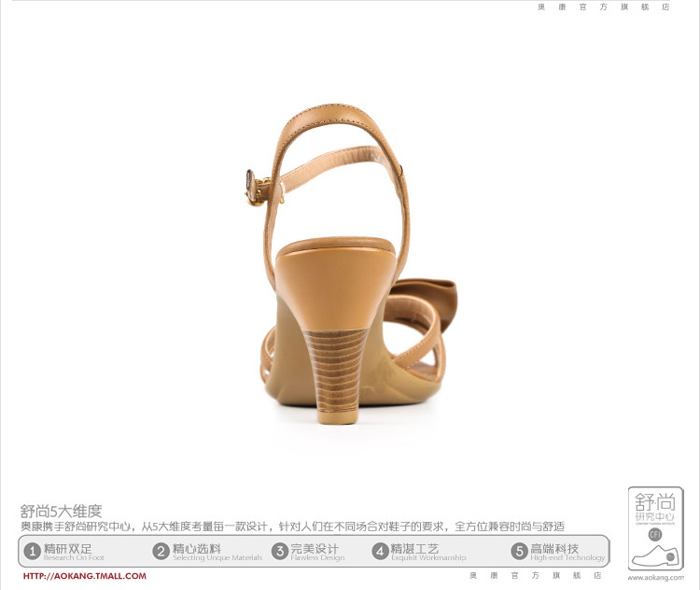The image size is (700, 590).
Task: Click the number 4 circle icon
Action: click(380, 551)
